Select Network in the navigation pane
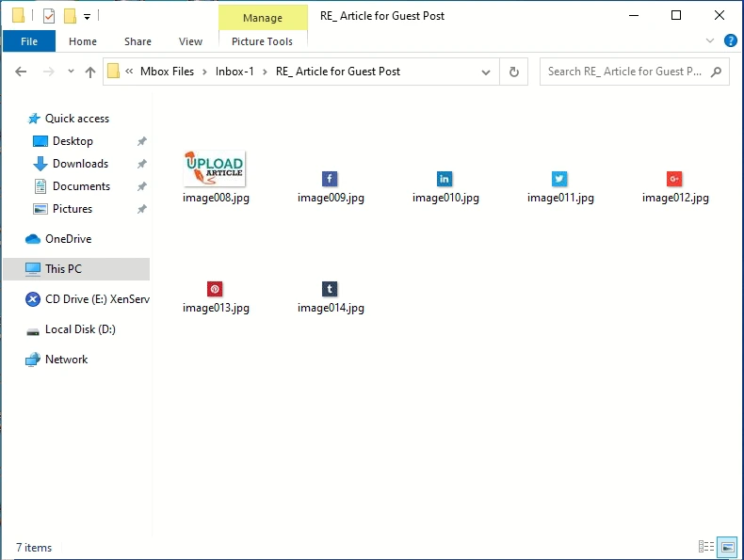The height and width of the screenshot is (560, 744). pos(67,360)
